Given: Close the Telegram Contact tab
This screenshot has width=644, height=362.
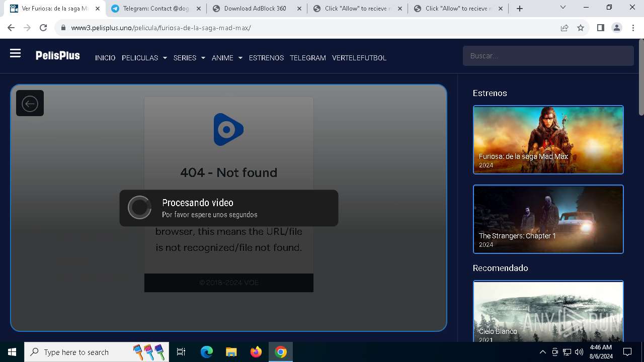Looking at the screenshot, I should pyautogui.click(x=198, y=9).
